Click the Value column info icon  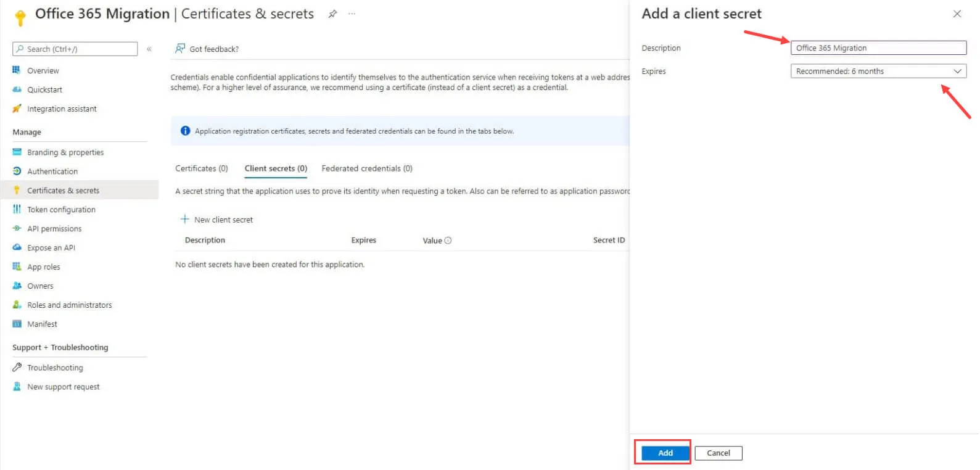(448, 241)
